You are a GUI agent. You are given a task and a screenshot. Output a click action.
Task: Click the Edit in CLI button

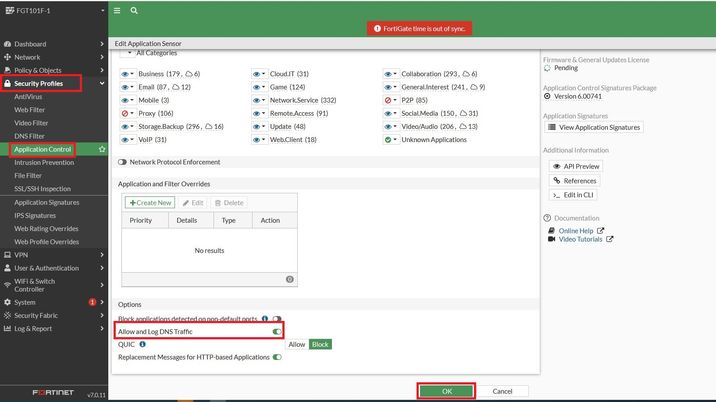573,195
